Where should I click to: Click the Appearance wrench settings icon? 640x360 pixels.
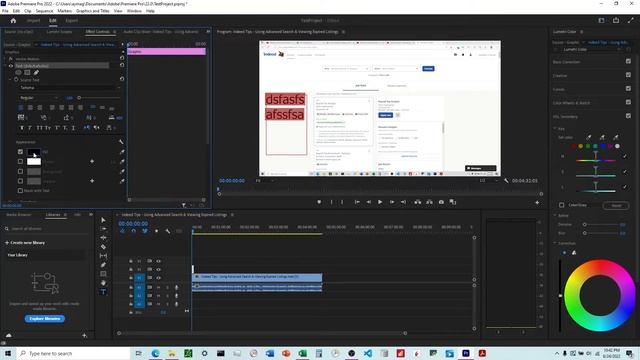pos(121,142)
